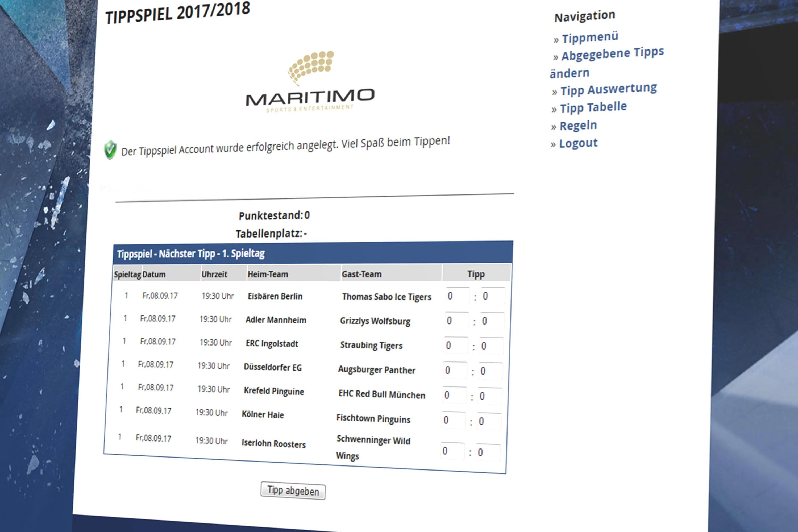Click the TIPPSPIEL 2017/2018 heading
Screen dimensions: 798x532
point(178,13)
